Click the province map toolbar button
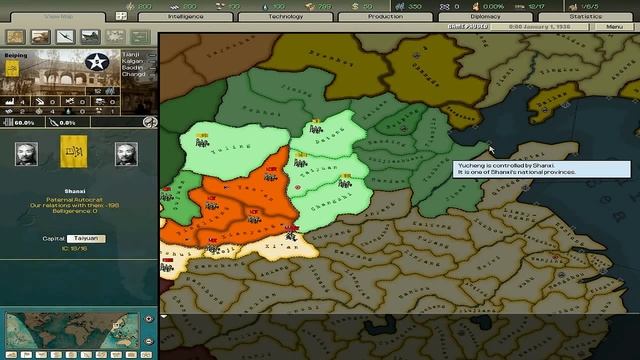This screenshot has width=640, height=360. pos(16,37)
